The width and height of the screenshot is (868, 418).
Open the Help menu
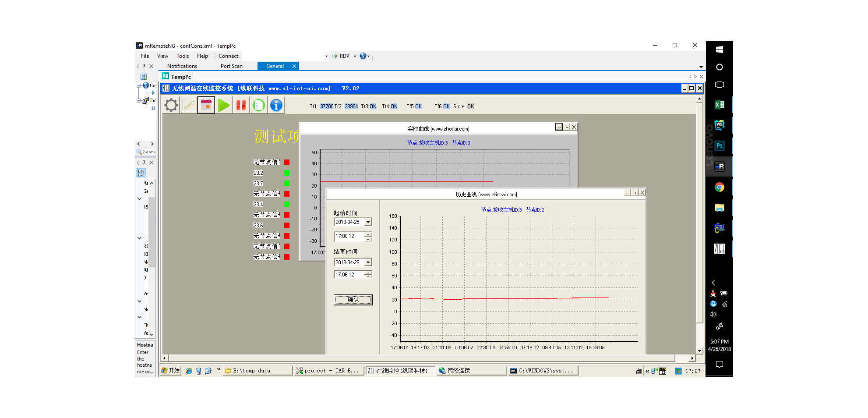[202, 56]
